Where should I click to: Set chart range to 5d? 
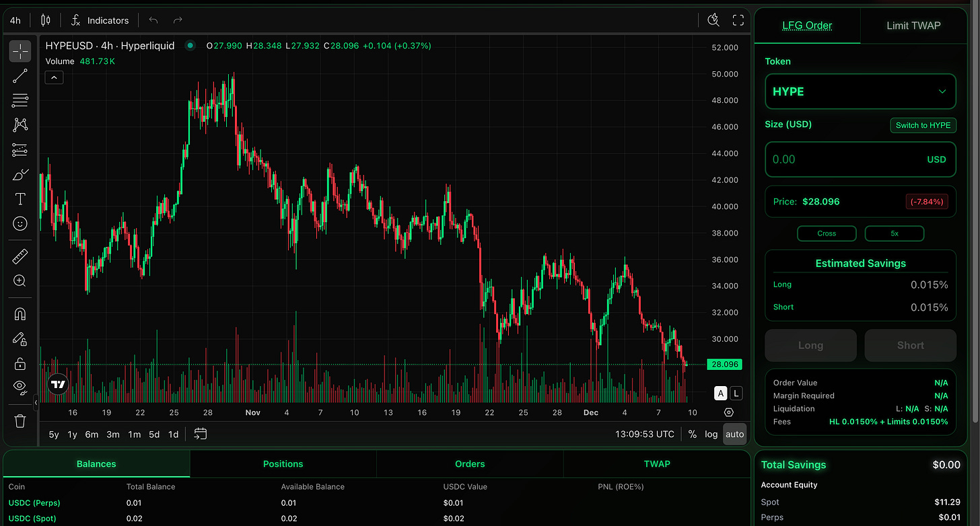[x=154, y=435]
